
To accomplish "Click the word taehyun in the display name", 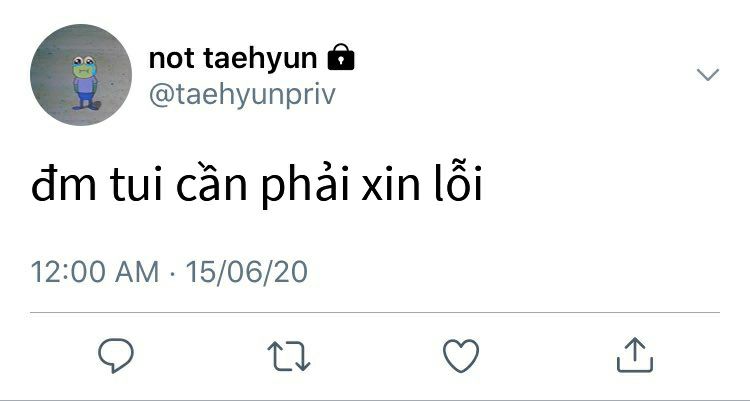I will pyautogui.click(x=260, y=59).
